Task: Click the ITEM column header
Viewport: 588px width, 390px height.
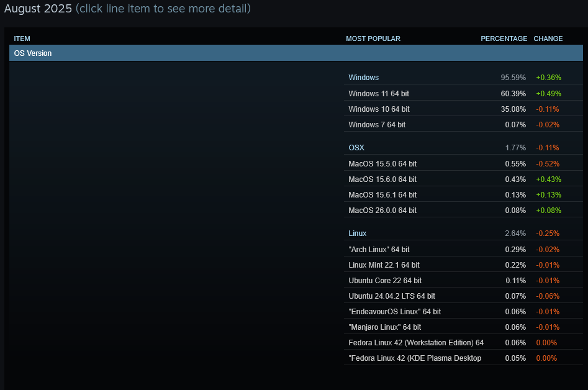Action: 22,39
